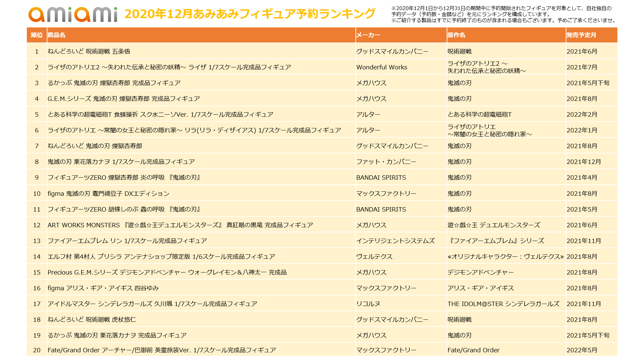Screen dimensions: 644x362
Task: Click とある科学の超電磁砲T 食蜂操祈 product name
Action: (160, 114)
